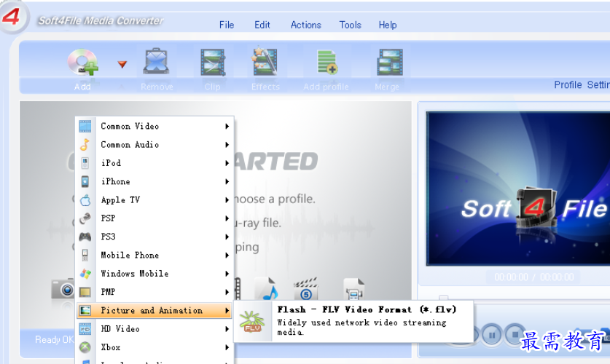This screenshot has height=364, width=610.
Task: Click the Common Video film icon
Action: [x=85, y=126]
